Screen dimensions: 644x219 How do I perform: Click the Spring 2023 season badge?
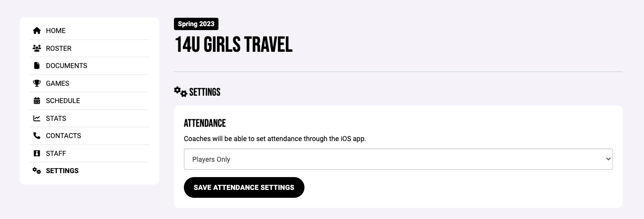(196, 24)
